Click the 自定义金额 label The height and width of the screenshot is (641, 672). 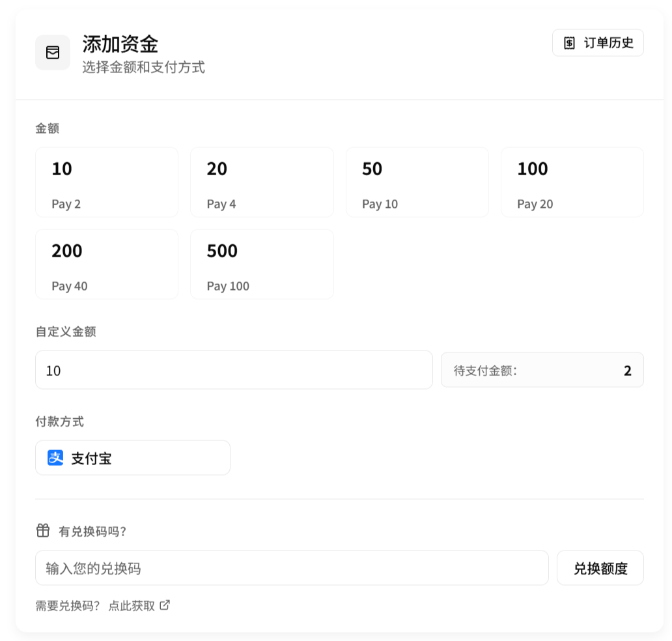pyautogui.click(x=66, y=332)
